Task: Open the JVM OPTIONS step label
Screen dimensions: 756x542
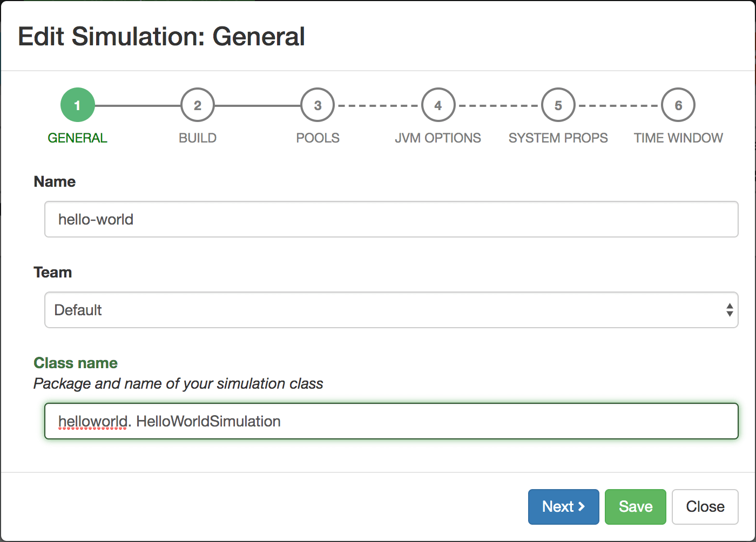Action: pos(438,138)
